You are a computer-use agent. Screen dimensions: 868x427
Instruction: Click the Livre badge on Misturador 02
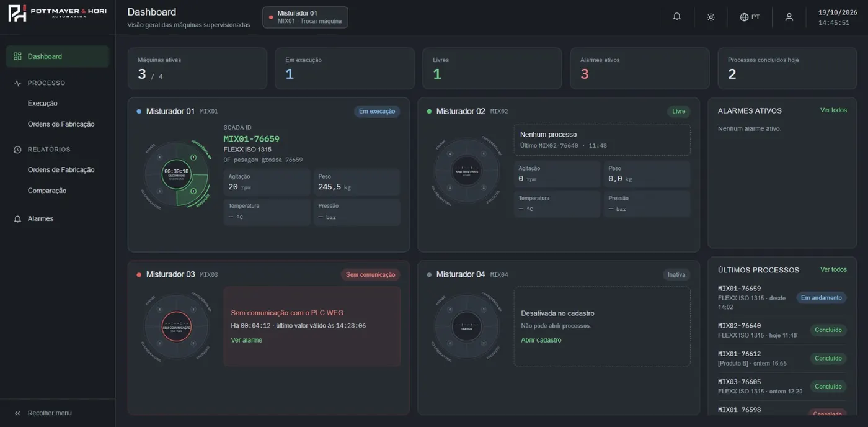click(679, 112)
